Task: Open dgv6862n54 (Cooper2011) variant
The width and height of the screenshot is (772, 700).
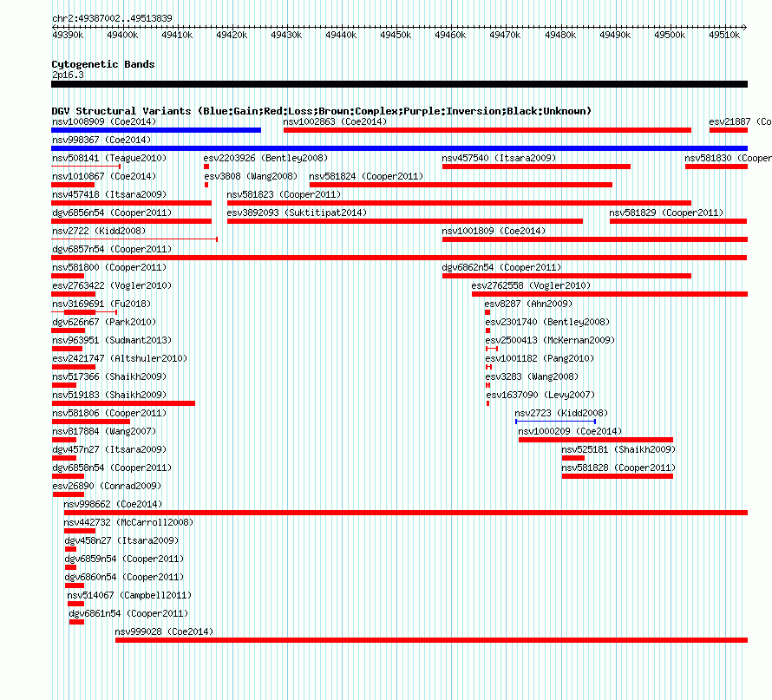Action: coord(501,267)
